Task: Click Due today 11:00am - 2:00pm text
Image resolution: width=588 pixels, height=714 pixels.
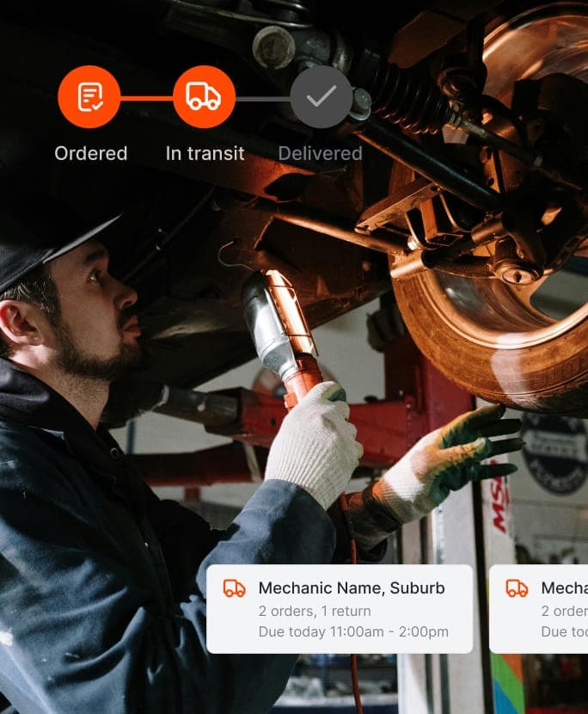Action: 353,632
